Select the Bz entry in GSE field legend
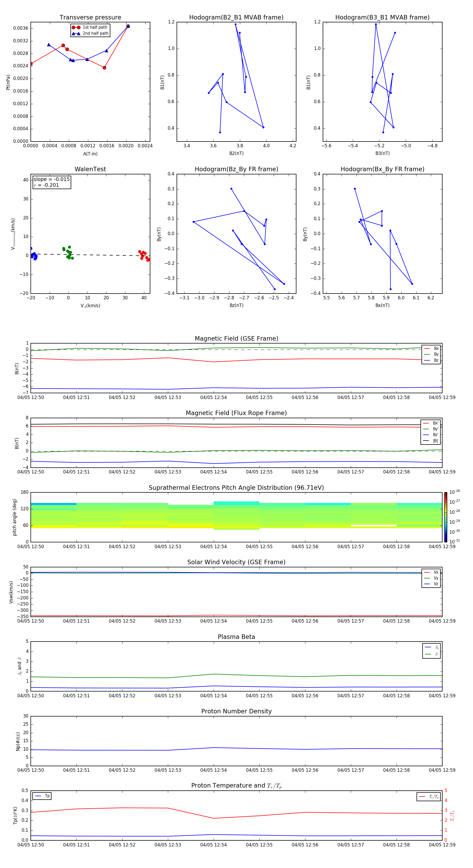 (x=431, y=360)
